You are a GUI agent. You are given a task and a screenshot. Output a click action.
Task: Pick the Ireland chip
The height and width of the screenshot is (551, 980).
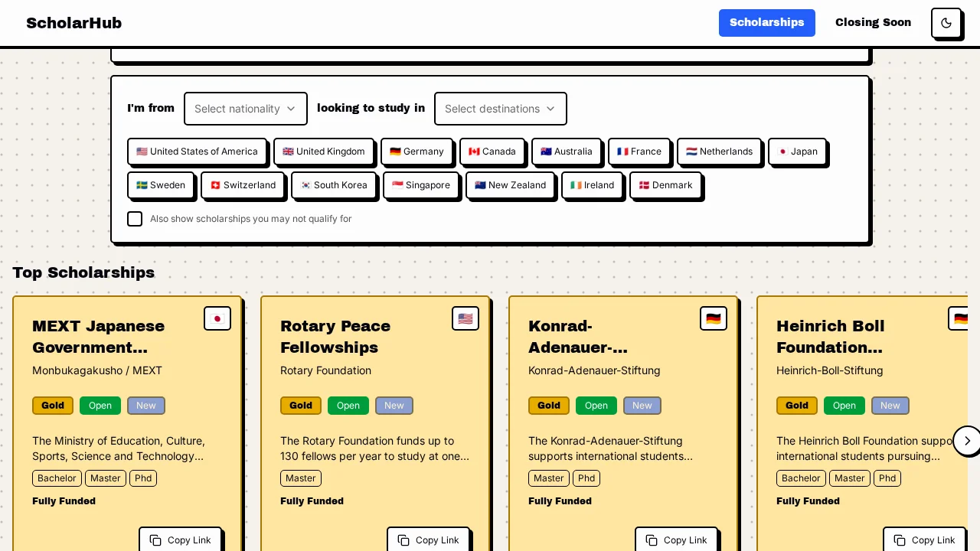592,185
